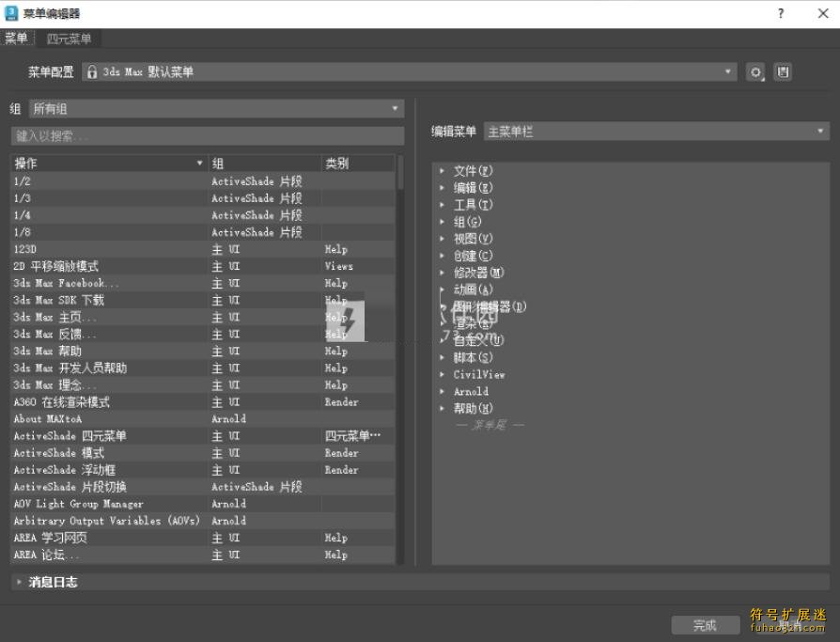
Task: Select the AOV Light Group Manager action
Action: [x=203, y=504]
